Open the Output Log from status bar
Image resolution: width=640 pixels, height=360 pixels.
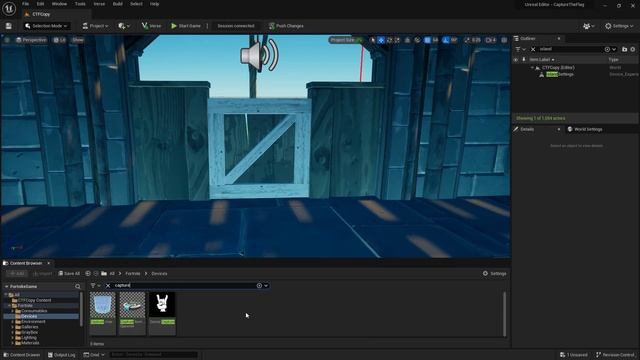point(62,355)
